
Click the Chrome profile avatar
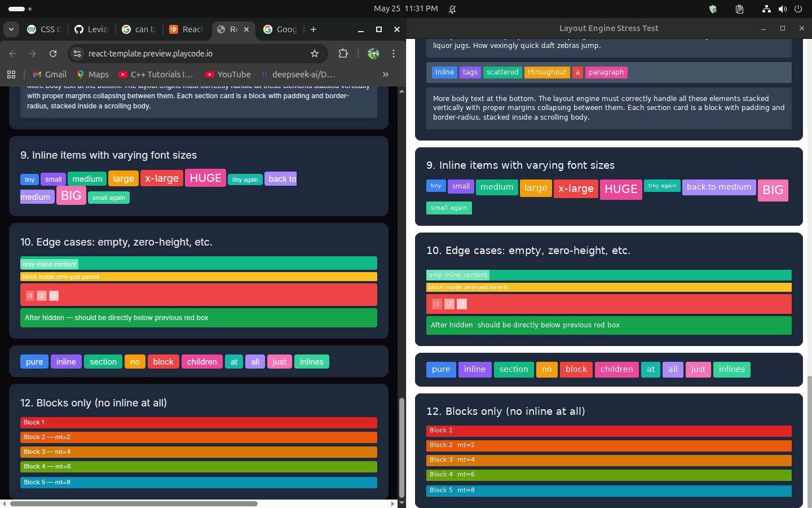click(373, 54)
